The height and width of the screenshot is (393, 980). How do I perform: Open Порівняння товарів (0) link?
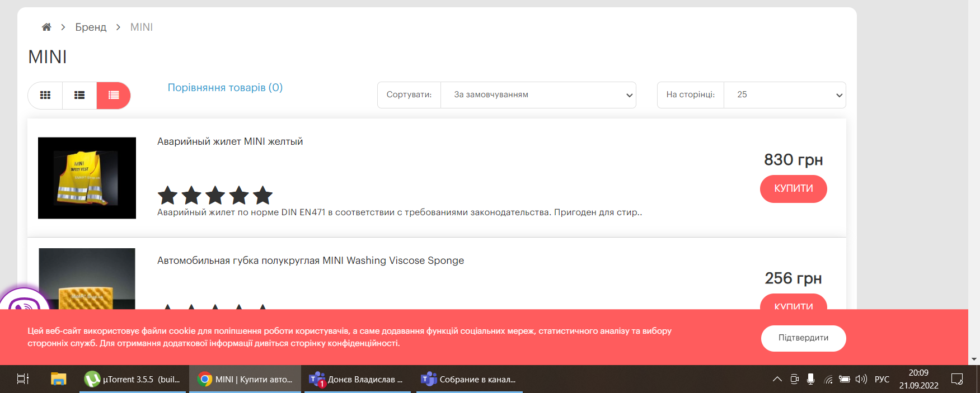(225, 88)
